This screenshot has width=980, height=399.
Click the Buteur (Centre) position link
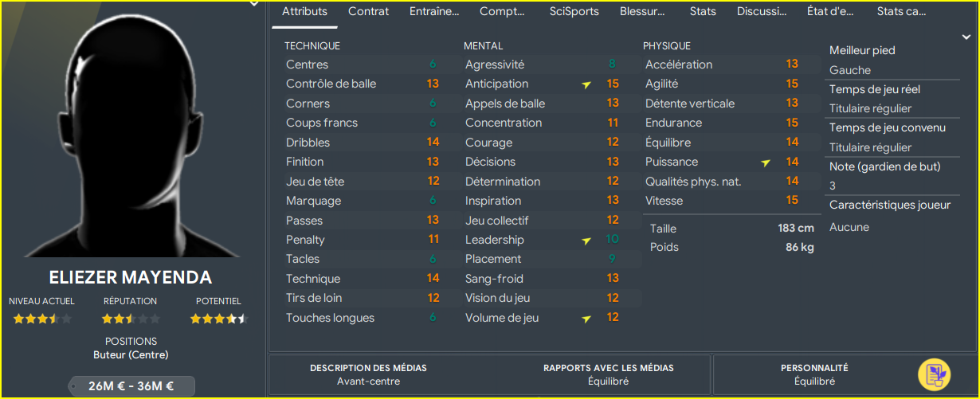(131, 355)
